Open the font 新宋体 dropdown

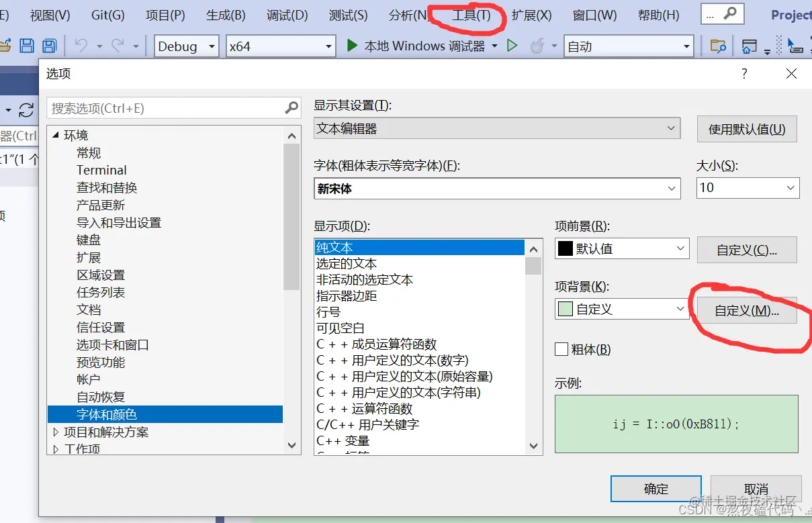tap(497, 189)
